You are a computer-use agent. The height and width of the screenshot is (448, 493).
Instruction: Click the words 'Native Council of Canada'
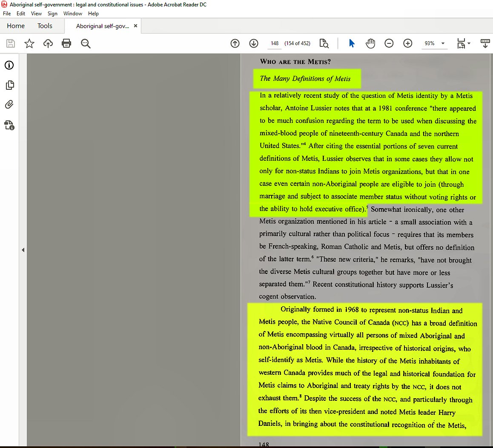click(x=351, y=322)
